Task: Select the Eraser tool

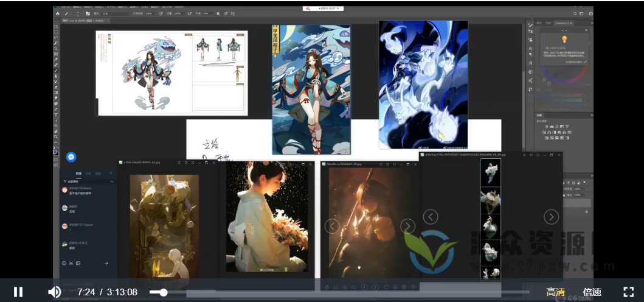Action: (x=57, y=87)
